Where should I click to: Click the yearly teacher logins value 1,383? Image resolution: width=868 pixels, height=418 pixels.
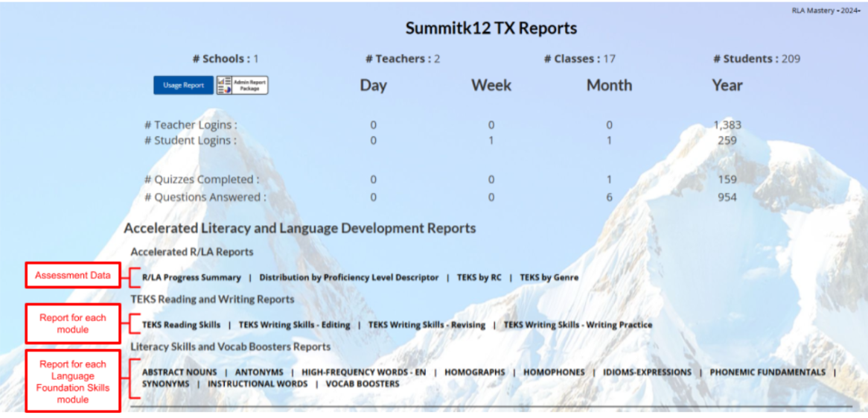pyautogui.click(x=727, y=124)
